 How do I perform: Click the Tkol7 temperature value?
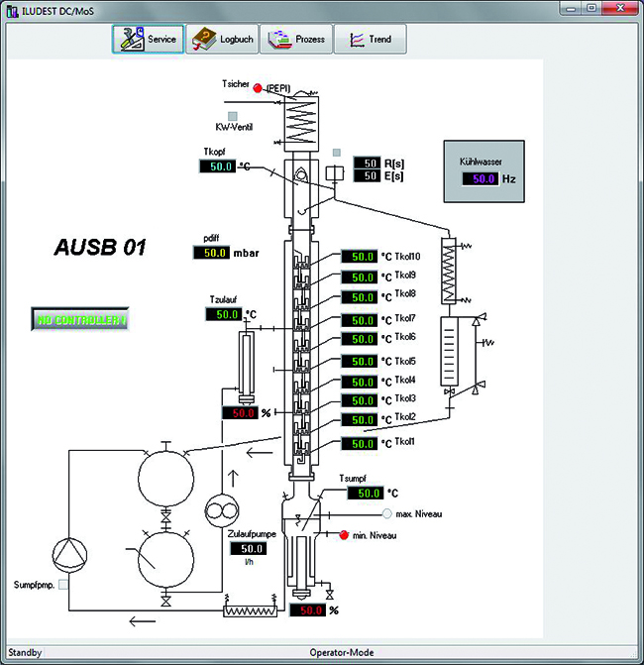pyautogui.click(x=360, y=320)
